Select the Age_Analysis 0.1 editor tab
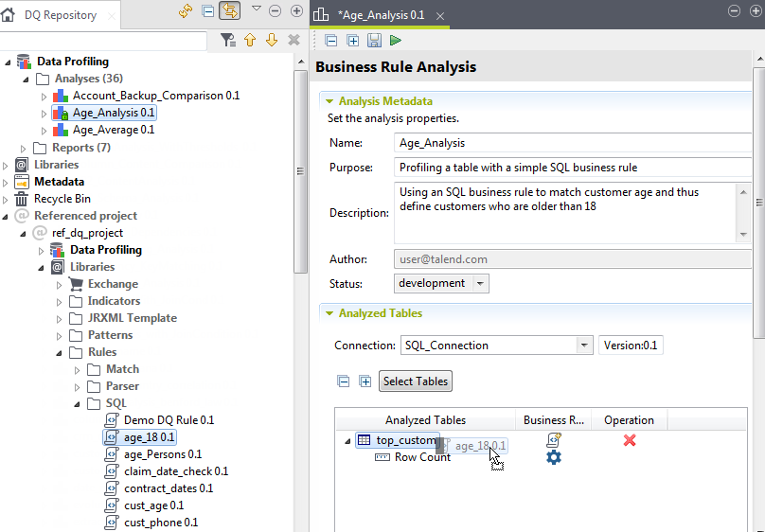The image size is (765, 532). tap(382, 15)
